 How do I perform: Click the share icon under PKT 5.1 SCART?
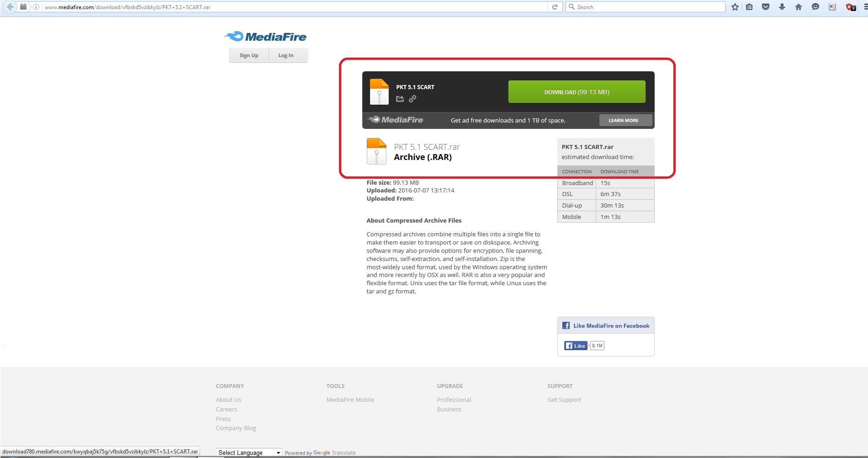(400, 99)
